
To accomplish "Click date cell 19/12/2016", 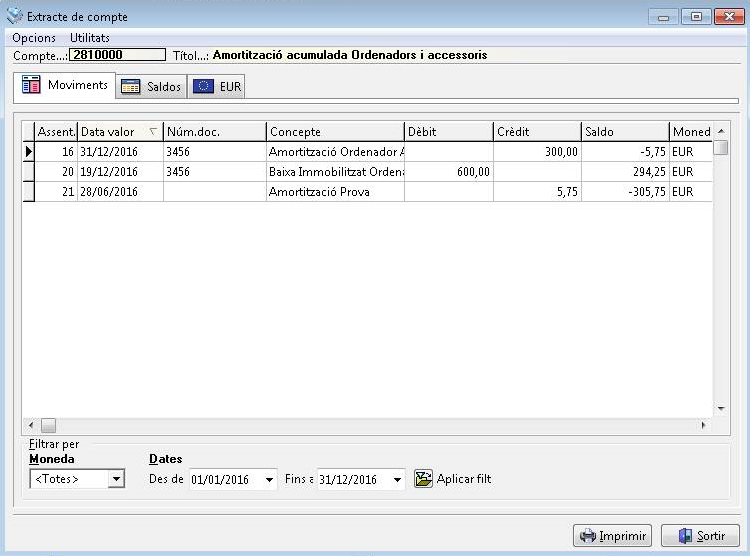I will [x=120, y=172].
